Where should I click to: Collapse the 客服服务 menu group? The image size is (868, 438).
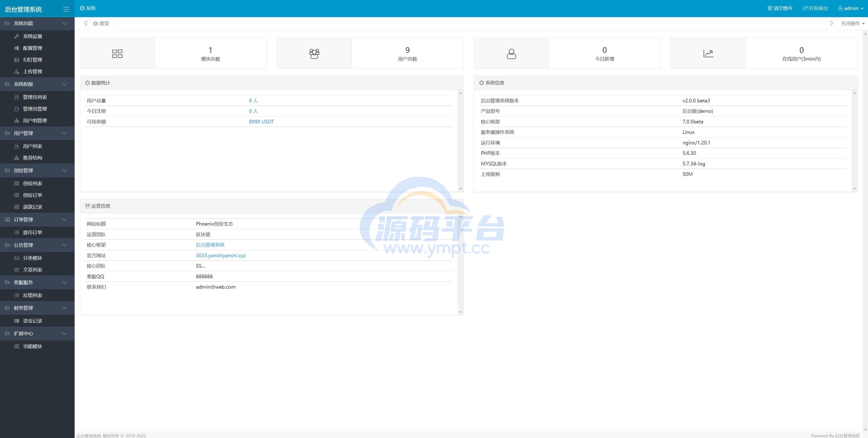(x=37, y=282)
